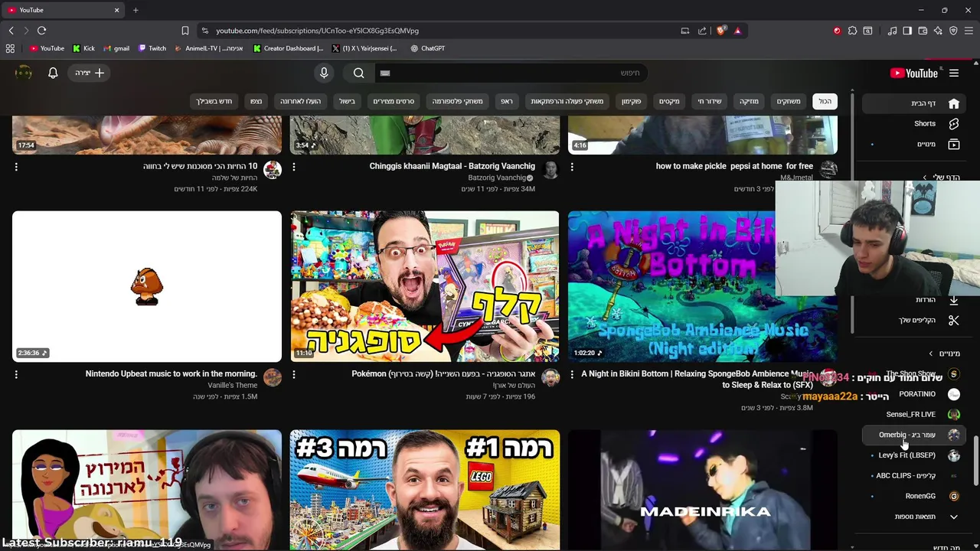Select the 'מוזיקה' filter chip
Screen dimensions: 980x551
pos(749,101)
